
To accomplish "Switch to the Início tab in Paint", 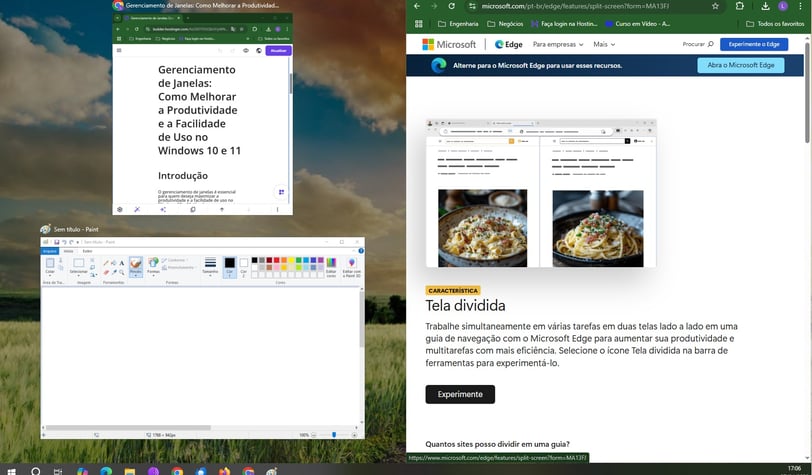I will pyautogui.click(x=68, y=251).
